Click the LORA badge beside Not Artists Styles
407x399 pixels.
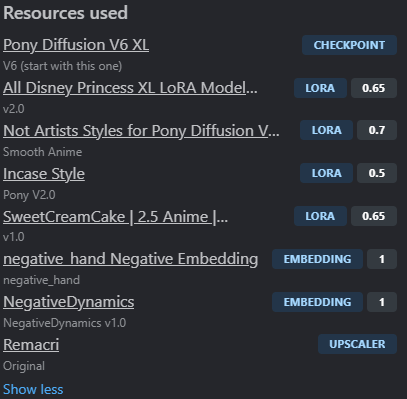pos(326,130)
